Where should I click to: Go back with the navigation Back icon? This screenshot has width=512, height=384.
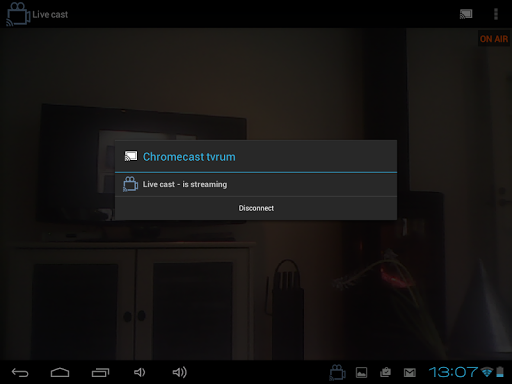pos(20,372)
